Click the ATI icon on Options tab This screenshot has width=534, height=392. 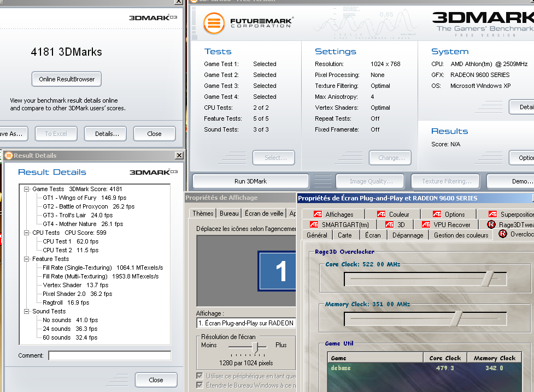point(437,214)
